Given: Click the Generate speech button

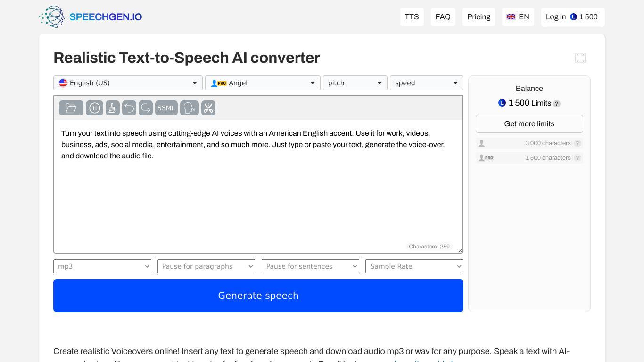Looking at the screenshot, I should point(258,296).
